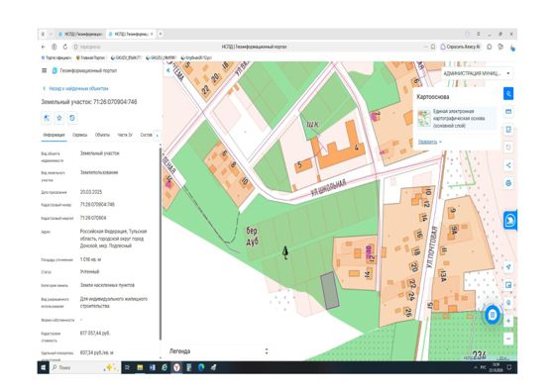Click the bookmark icon in address bar

tap(432, 47)
